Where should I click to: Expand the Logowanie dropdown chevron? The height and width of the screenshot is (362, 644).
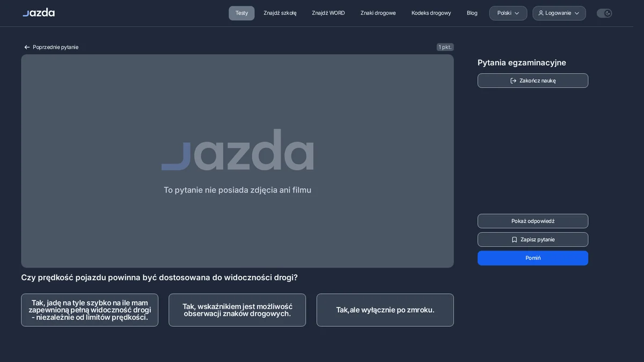[x=577, y=13]
